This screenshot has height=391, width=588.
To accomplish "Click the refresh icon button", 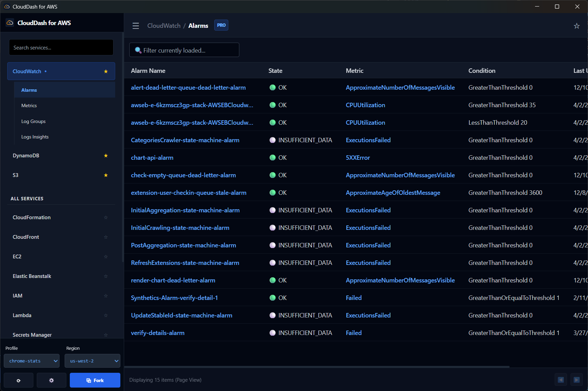I will coord(19,380).
